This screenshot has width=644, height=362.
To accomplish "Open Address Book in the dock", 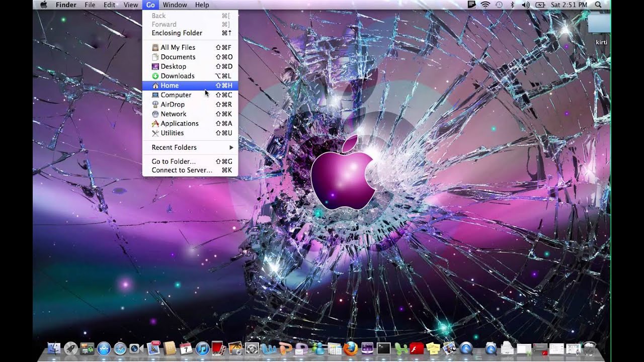I will click(170, 348).
